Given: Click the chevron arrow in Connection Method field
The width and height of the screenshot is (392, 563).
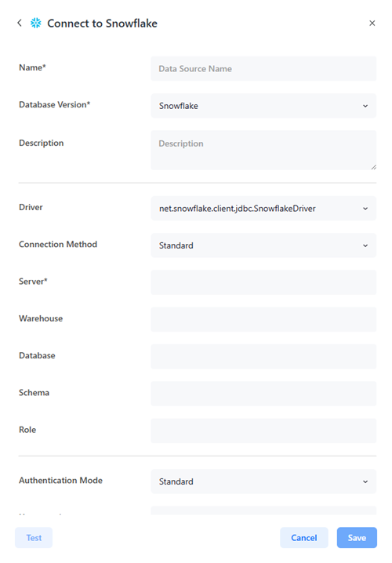Looking at the screenshot, I should point(365,245).
